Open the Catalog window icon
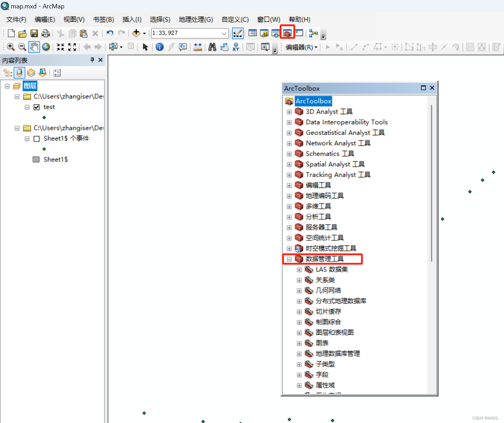The width and height of the screenshot is (504, 423). click(264, 33)
